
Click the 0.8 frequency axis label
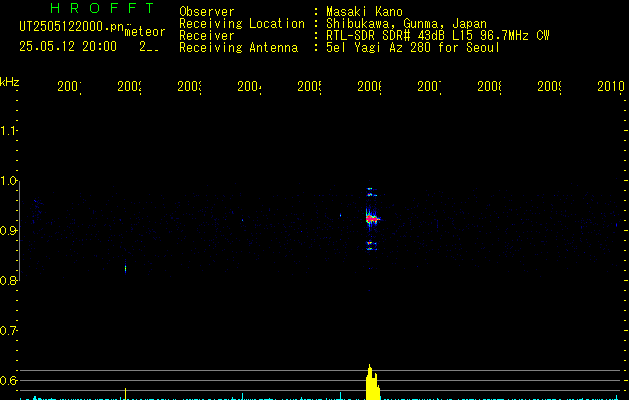[8, 281]
